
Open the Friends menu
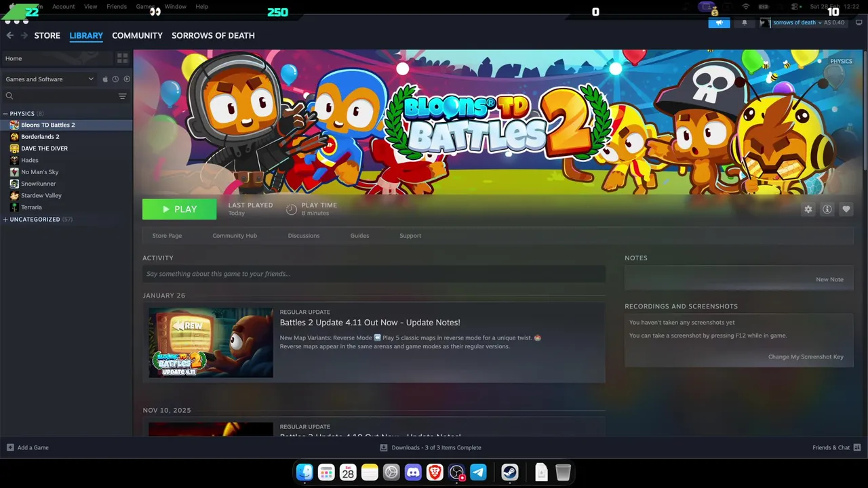(117, 7)
